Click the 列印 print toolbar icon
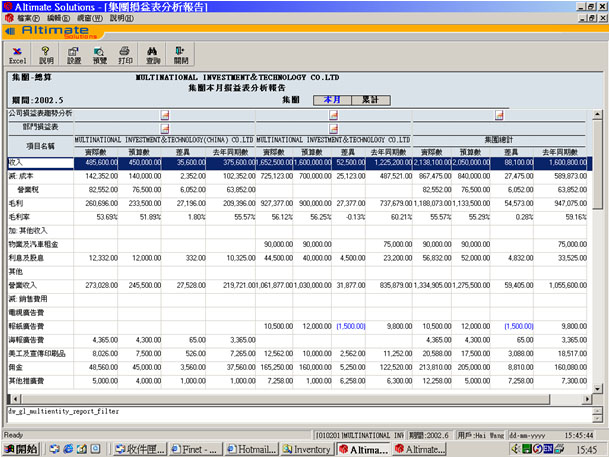The height and width of the screenshot is (458, 610). (126, 55)
